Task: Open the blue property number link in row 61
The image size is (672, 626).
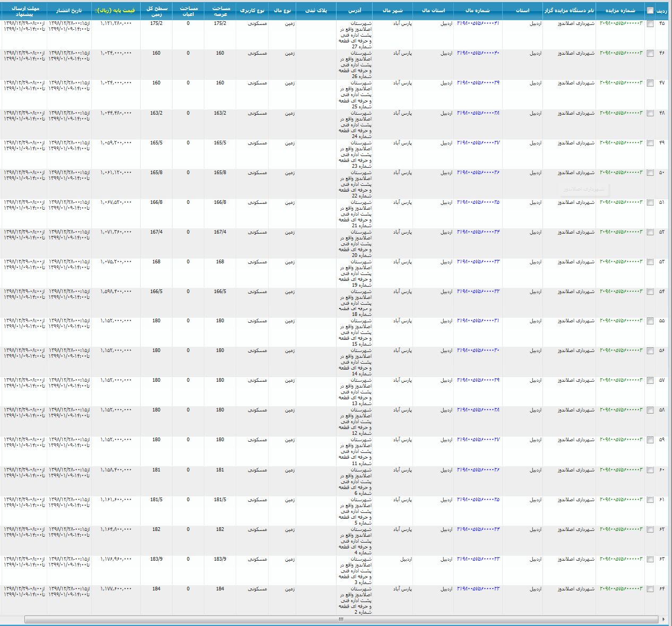Action: point(478,500)
